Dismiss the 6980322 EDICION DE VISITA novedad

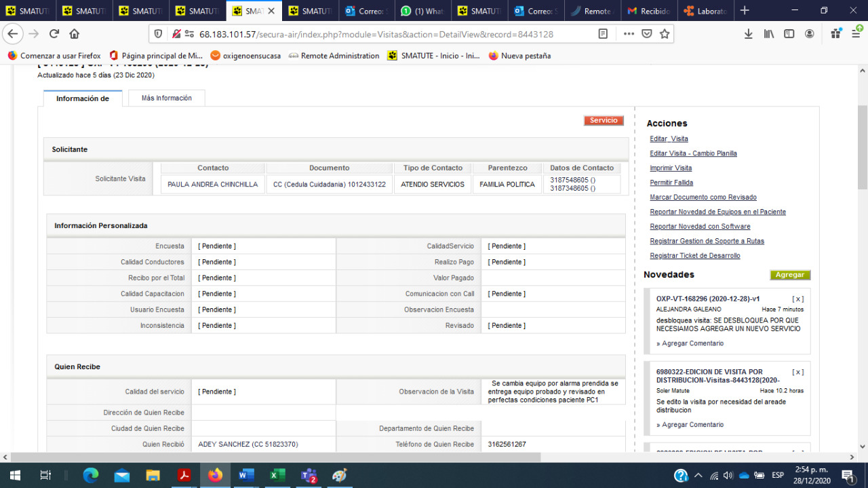pos(798,372)
